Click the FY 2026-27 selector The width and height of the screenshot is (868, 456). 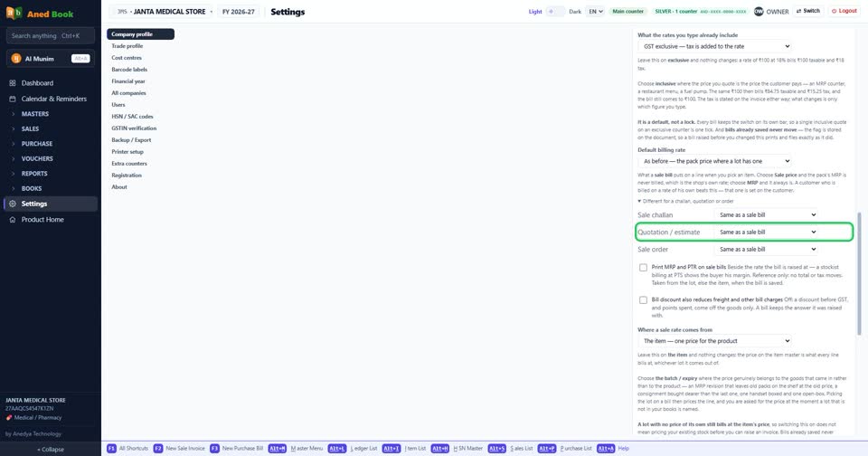point(239,11)
